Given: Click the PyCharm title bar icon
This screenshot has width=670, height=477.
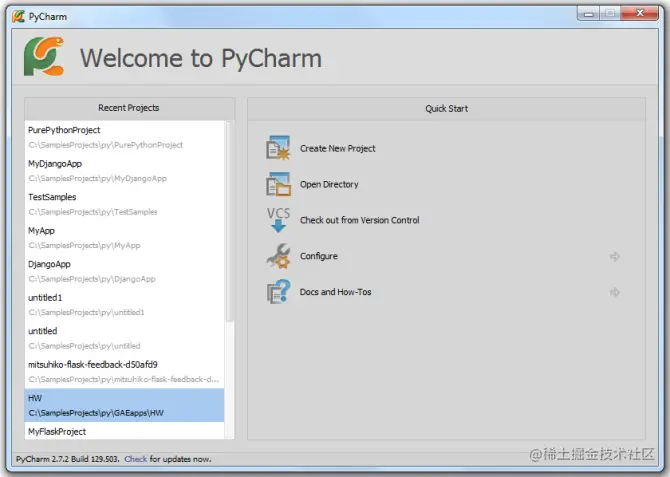Looking at the screenshot, I should [18, 16].
